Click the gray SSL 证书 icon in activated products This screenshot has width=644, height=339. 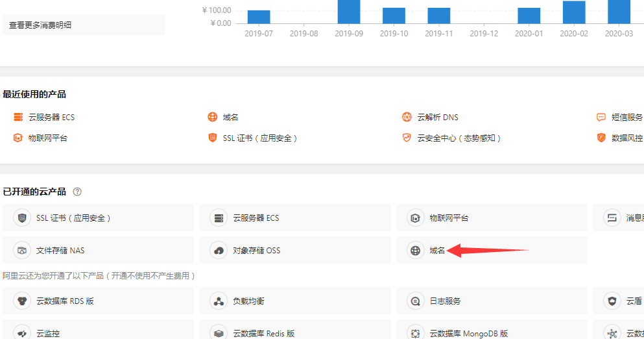click(22, 218)
